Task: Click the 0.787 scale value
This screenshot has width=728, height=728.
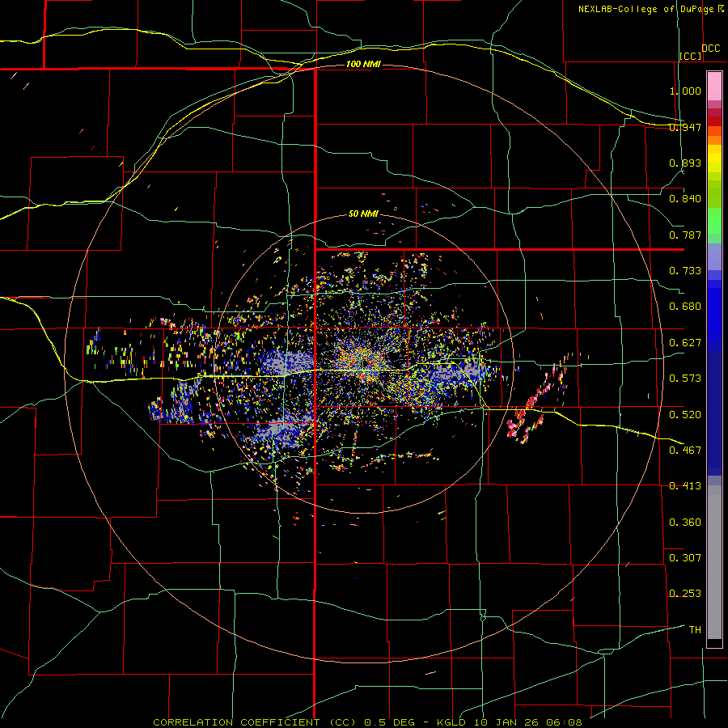Action: [685, 235]
